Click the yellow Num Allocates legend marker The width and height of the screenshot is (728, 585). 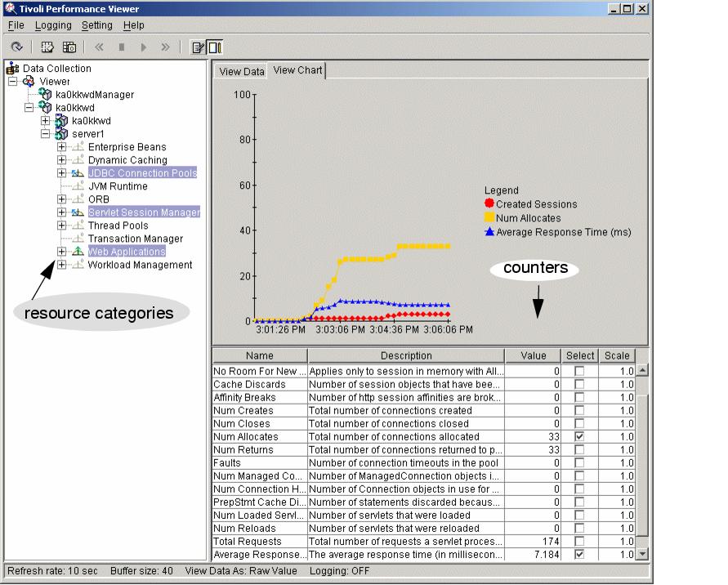tap(489, 217)
